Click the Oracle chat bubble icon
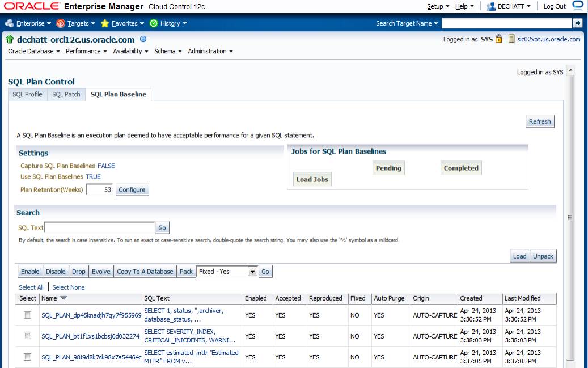This screenshot has width=588, height=368. pos(578,5)
